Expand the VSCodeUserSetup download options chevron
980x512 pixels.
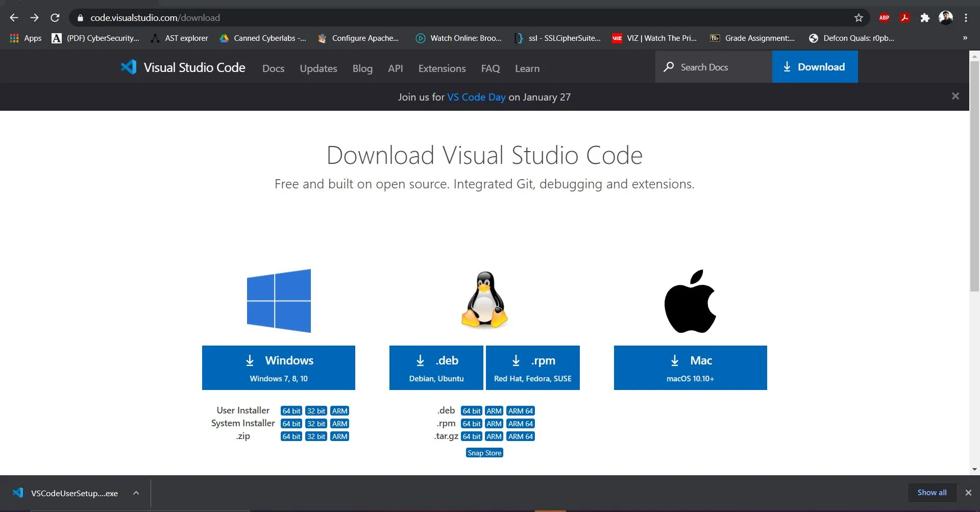(136, 493)
